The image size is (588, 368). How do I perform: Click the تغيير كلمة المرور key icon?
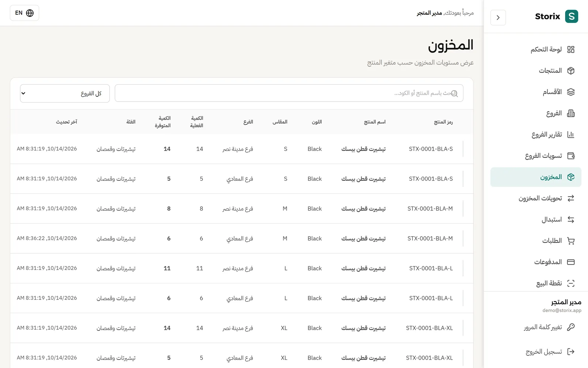tap(571, 327)
